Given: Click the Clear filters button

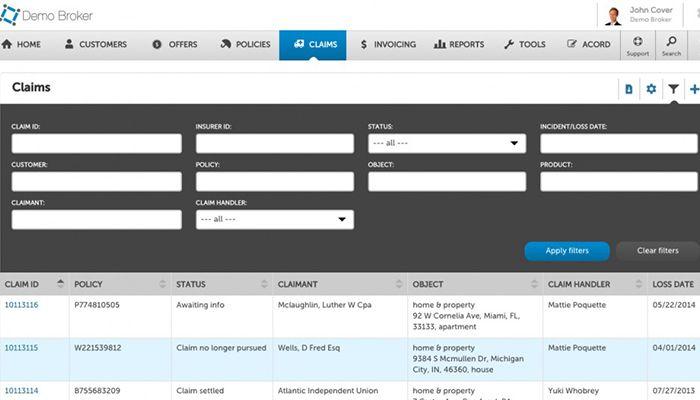Looking at the screenshot, I should (658, 251).
